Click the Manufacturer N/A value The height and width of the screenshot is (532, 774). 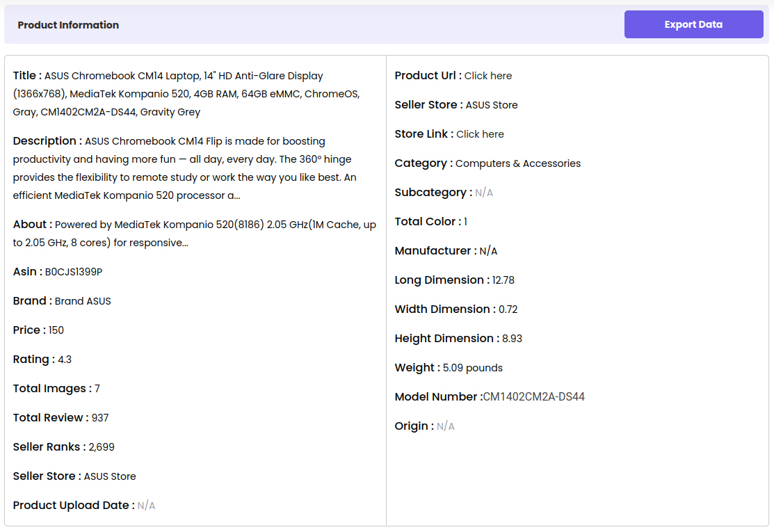pos(488,251)
